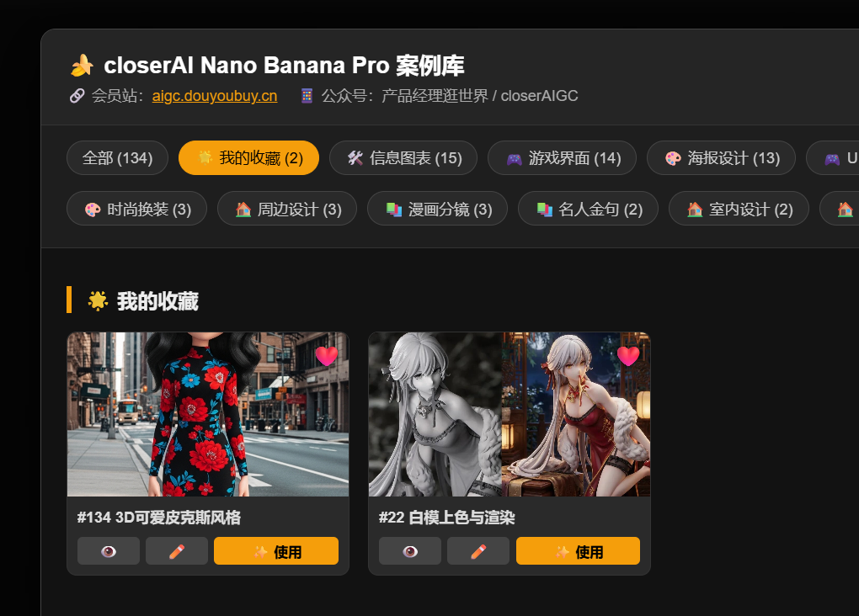
Task: Click the pencil edit icon for case #134
Action: [176, 551]
